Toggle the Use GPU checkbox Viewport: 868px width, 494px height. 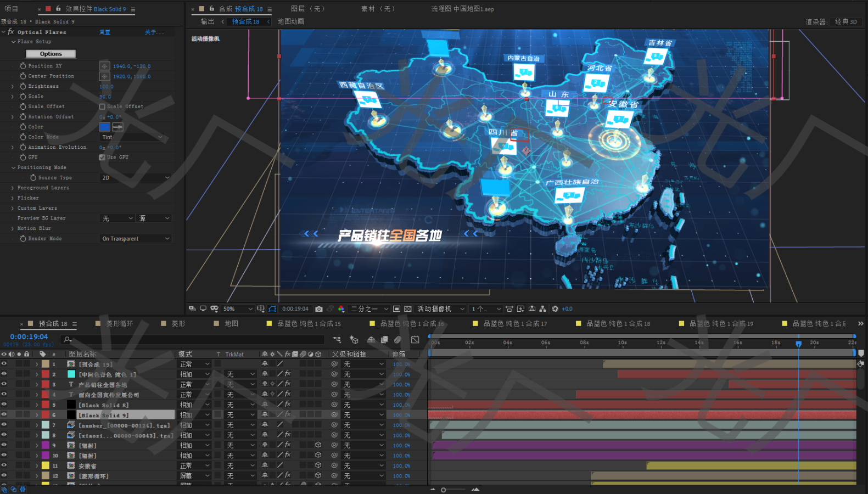(102, 157)
